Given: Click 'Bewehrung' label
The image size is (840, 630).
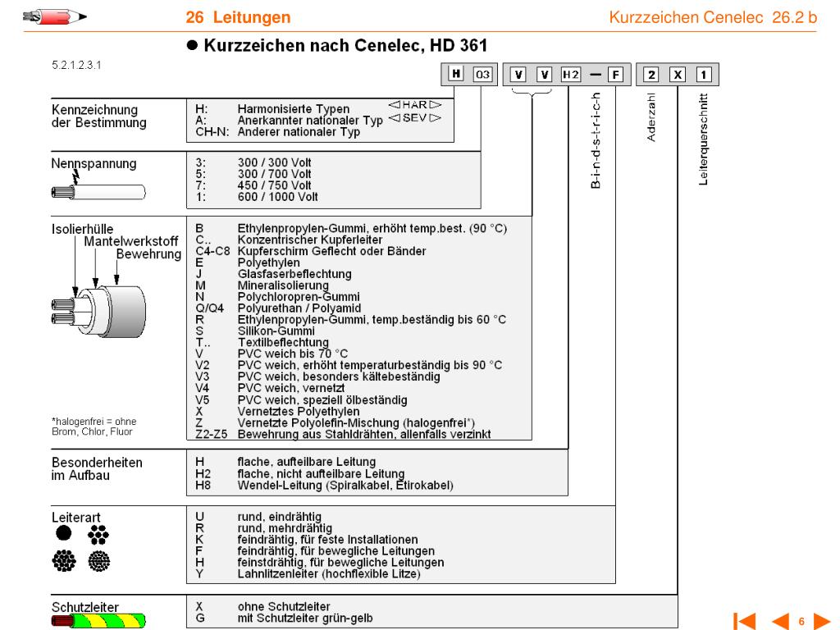Looking at the screenshot, I should (149, 254).
